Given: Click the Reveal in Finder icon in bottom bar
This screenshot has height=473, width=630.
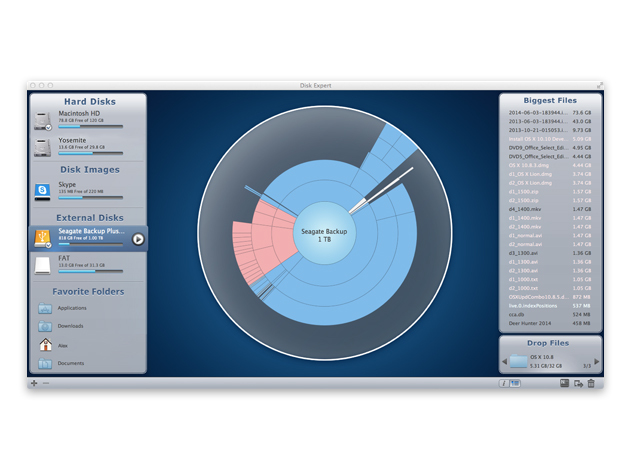Looking at the screenshot, I should [565, 383].
